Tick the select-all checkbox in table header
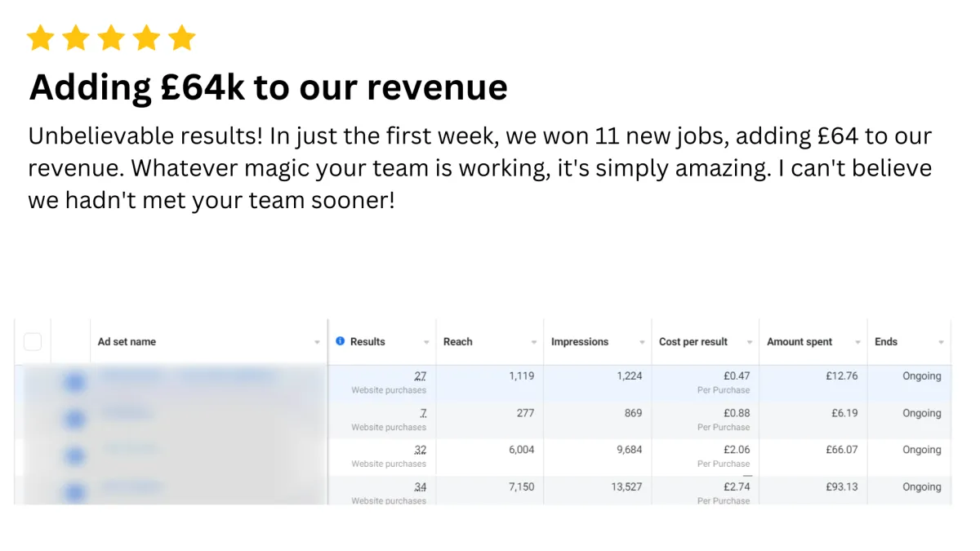 point(33,342)
